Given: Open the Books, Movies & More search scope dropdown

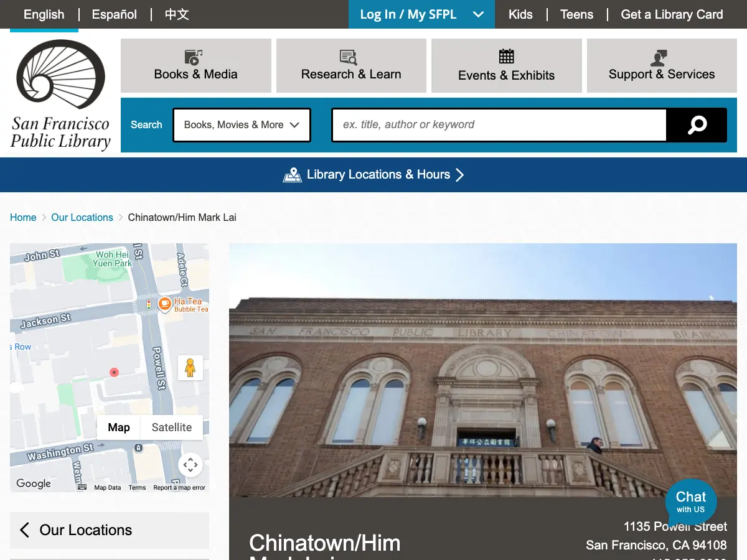Looking at the screenshot, I should pos(242,125).
